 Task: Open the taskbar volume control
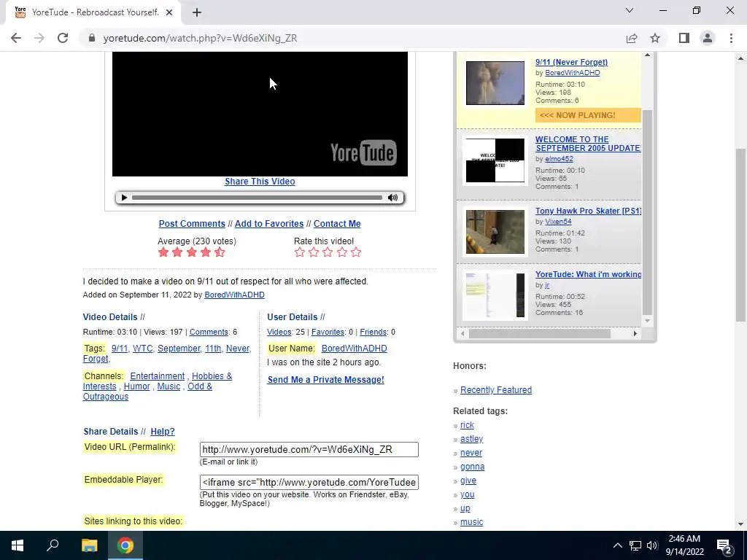(652, 545)
